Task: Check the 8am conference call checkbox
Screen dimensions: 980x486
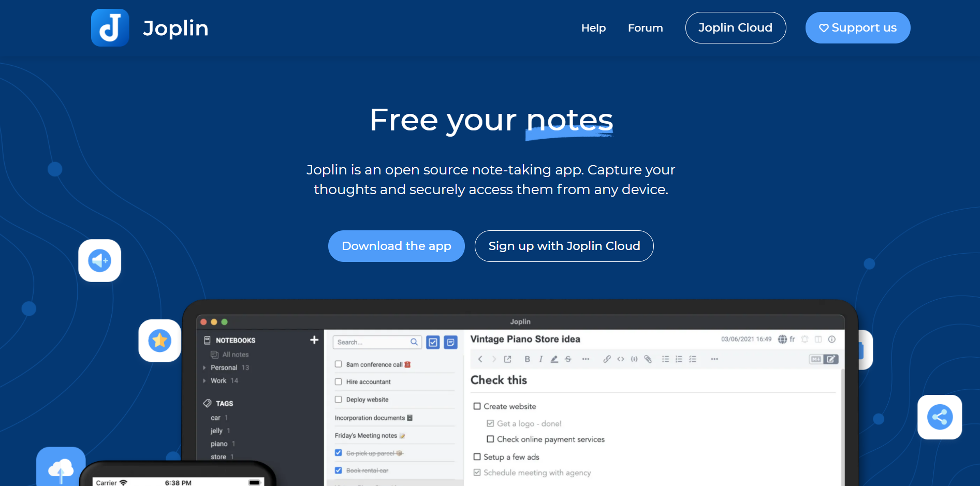Action: pyautogui.click(x=339, y=364)
